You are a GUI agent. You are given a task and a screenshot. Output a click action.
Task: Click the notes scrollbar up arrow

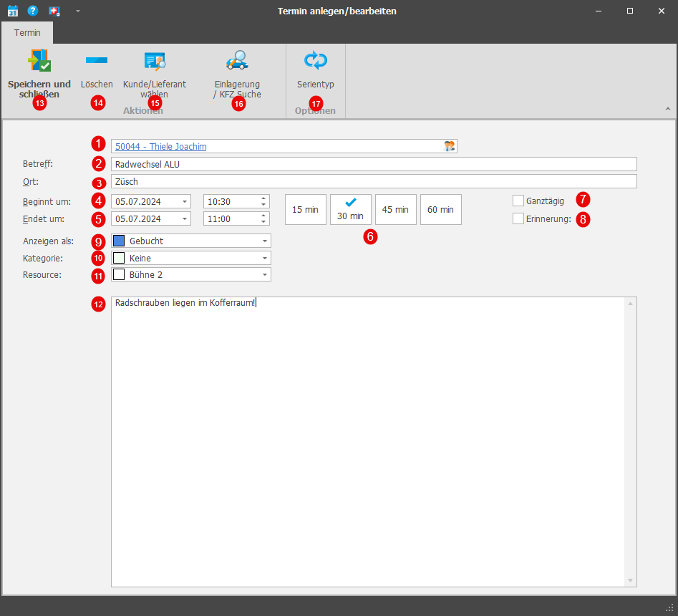(631, 304)
